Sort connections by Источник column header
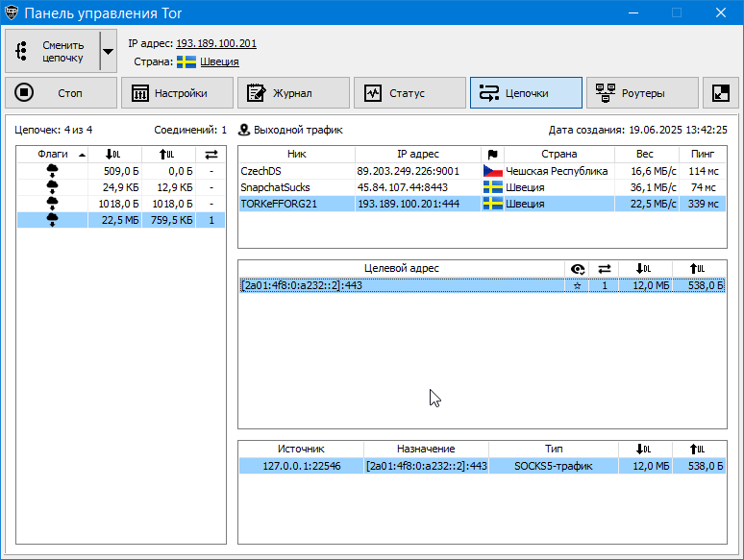The image size is (744, 560). coord(301,449)
